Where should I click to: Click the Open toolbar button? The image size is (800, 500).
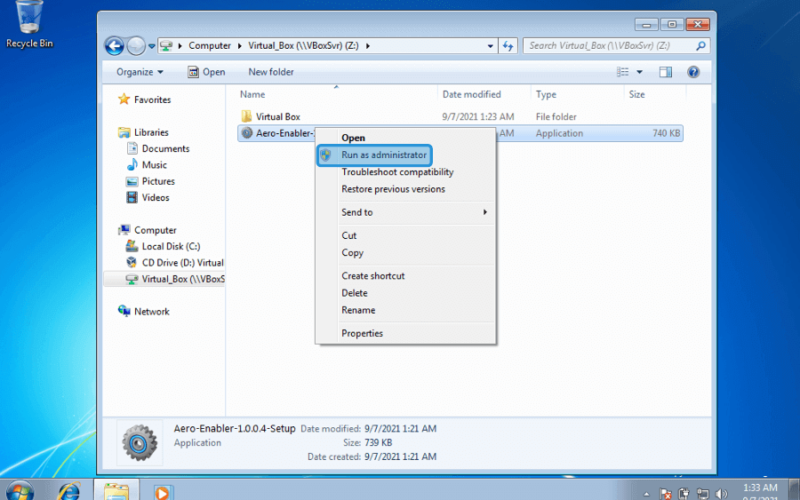206,72
